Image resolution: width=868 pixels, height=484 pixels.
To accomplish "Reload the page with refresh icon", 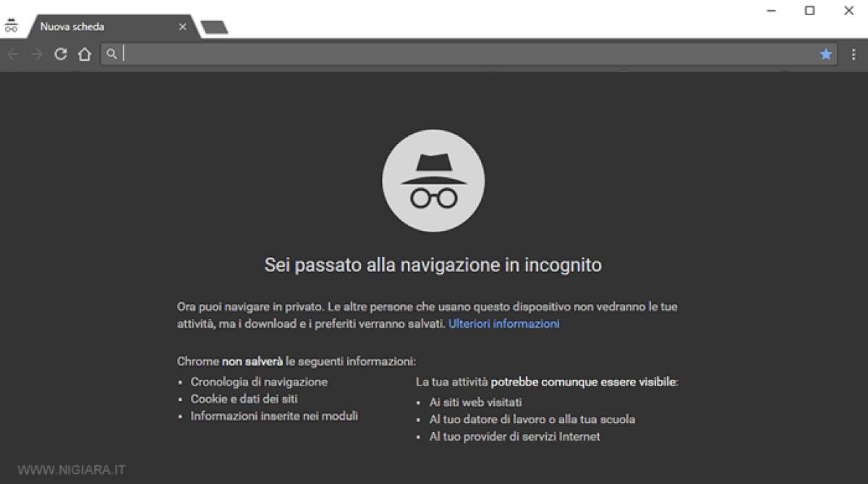I will pos(61,54).
